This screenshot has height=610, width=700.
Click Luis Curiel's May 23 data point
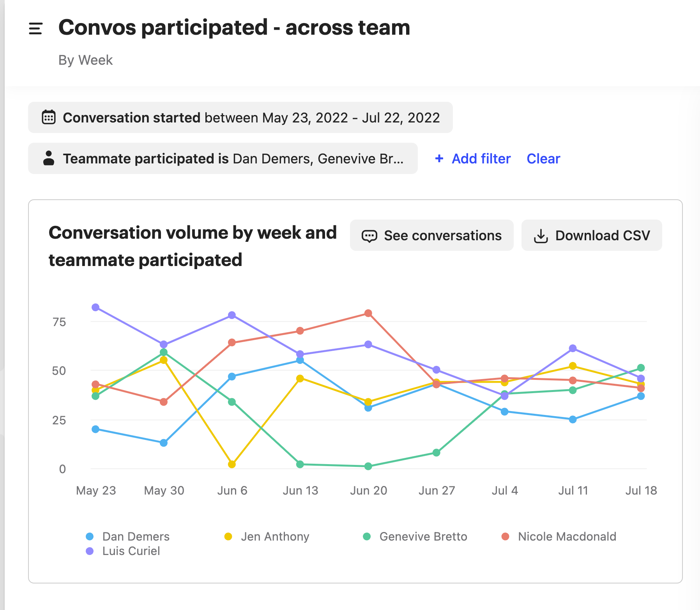[x=95, y=307]
